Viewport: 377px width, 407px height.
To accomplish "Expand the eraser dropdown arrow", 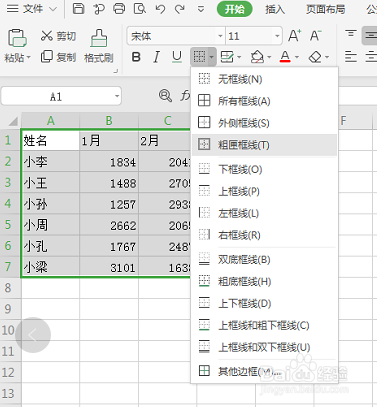I will click(x=327, y=57).
